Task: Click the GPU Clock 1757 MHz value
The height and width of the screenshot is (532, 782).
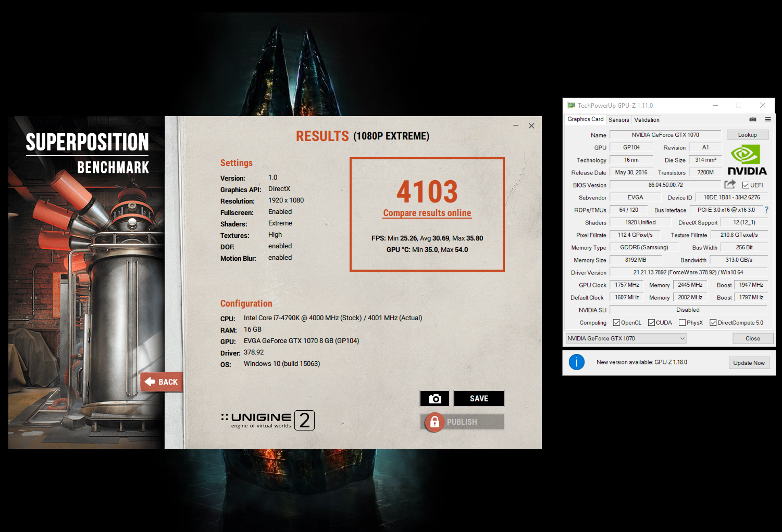Action: click(627, 285)
